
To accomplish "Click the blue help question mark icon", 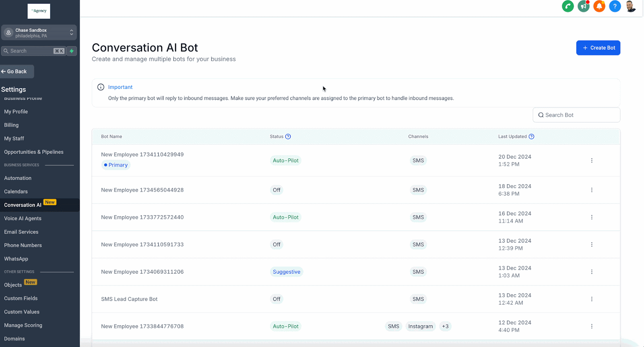I will click(615, 6).
